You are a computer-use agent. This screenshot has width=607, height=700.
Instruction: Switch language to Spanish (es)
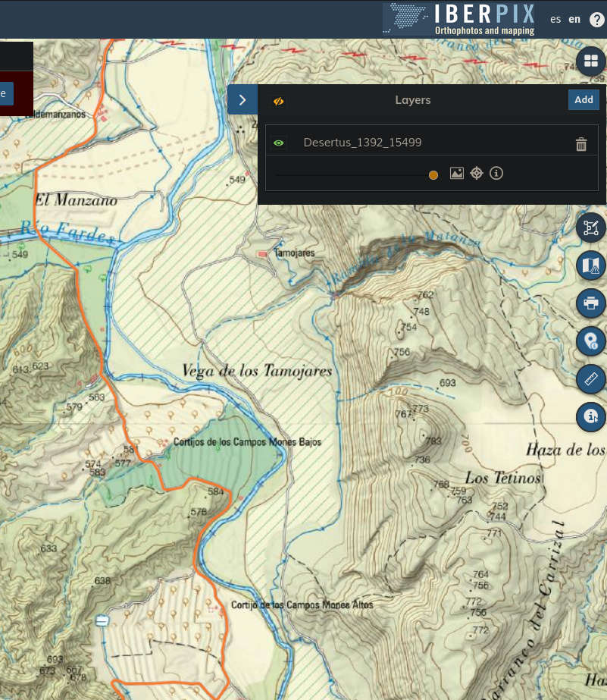[555, 19]
